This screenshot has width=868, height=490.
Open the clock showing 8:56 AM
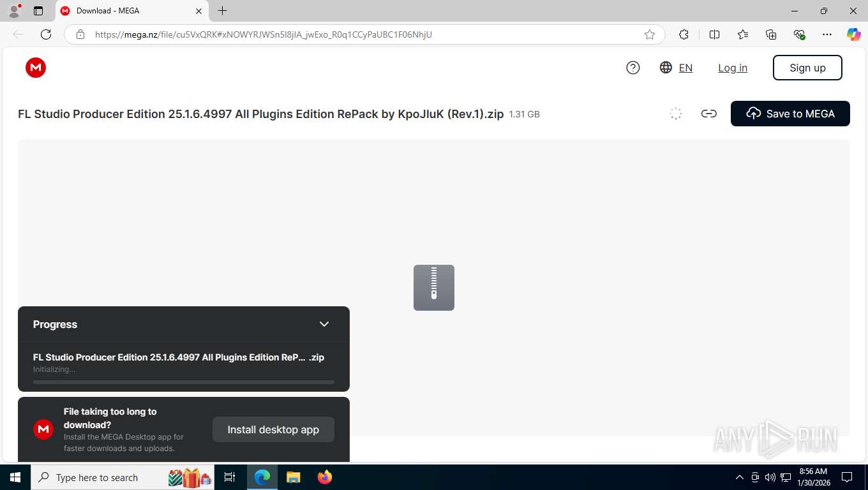(812, 477)
